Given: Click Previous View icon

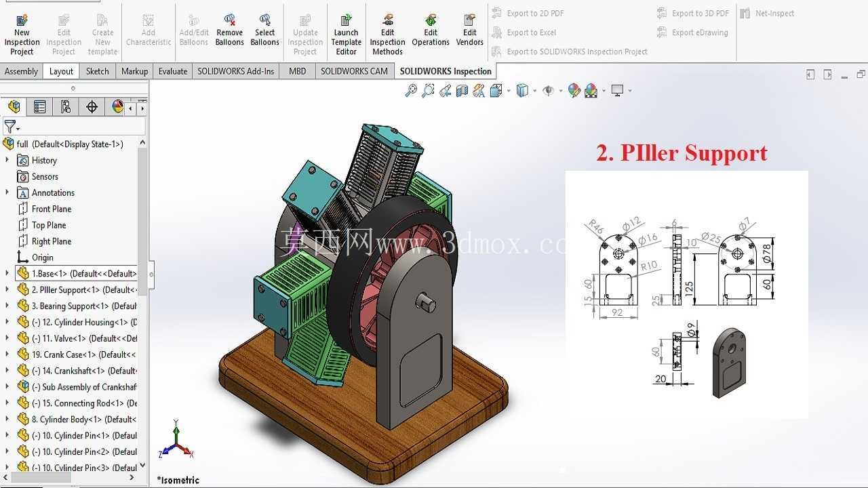Looking at the screenshot, I should 446,90.
